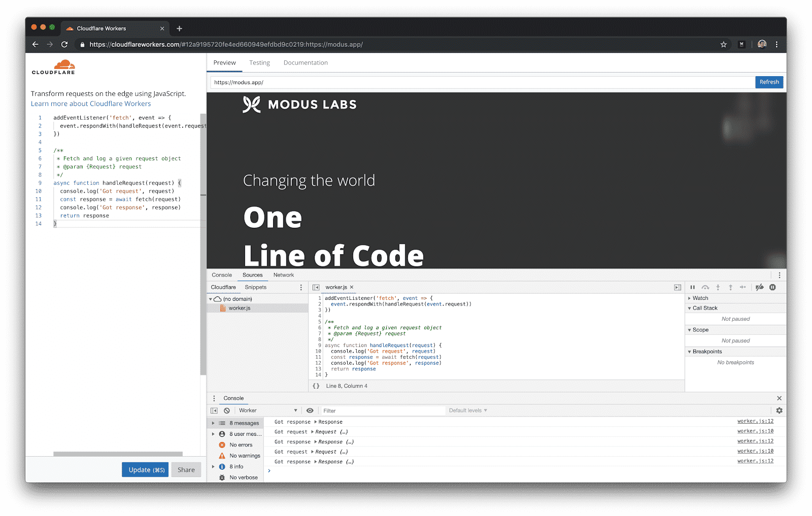
Task: Close the worker.js source tab
Action: (351, 287)
